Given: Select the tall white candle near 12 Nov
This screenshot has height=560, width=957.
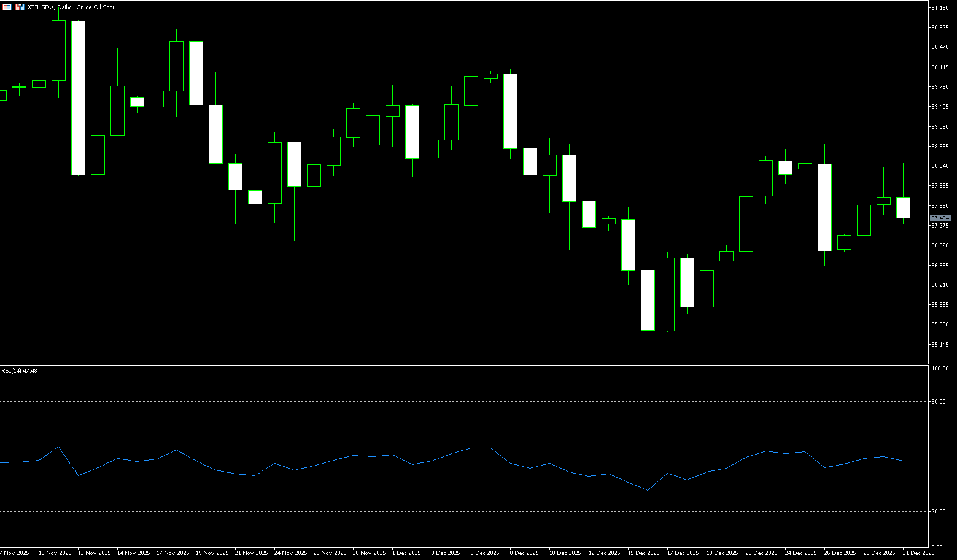Looking at the screenshot, I should (78, 98).
